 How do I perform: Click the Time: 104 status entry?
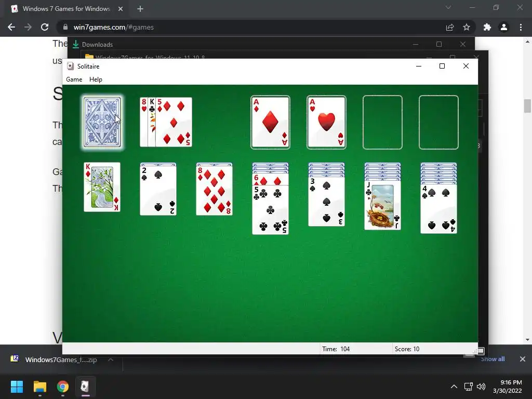point(336,349)
